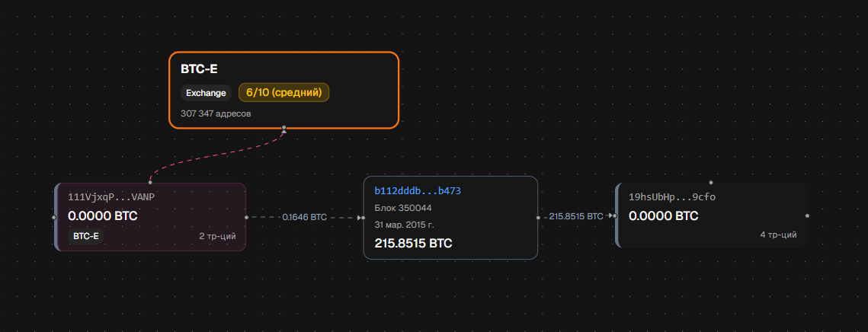
Task: Click the Блок 350044 block number
Action: click(403, 208)
